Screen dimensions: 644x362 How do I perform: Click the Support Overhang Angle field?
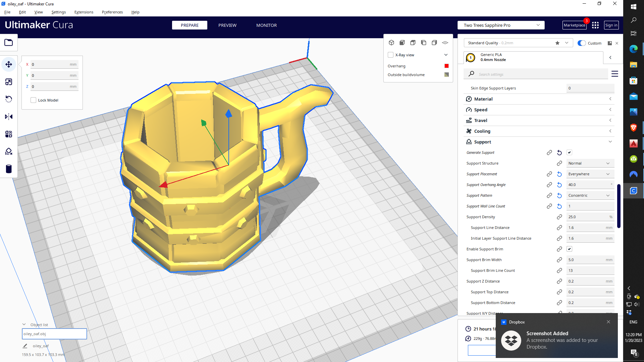pyautogui.click(x=590, y=185)
